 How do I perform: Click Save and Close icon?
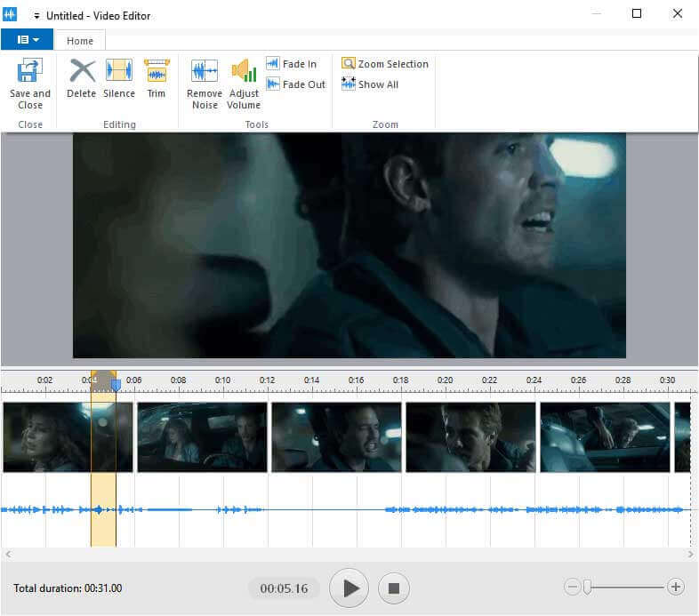pyautogui.click(x=30, y=72)
